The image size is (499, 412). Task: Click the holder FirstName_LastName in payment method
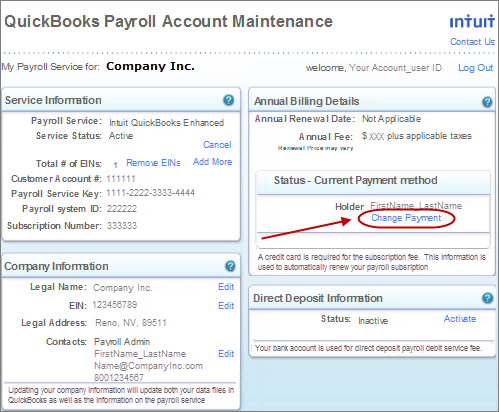416,206
